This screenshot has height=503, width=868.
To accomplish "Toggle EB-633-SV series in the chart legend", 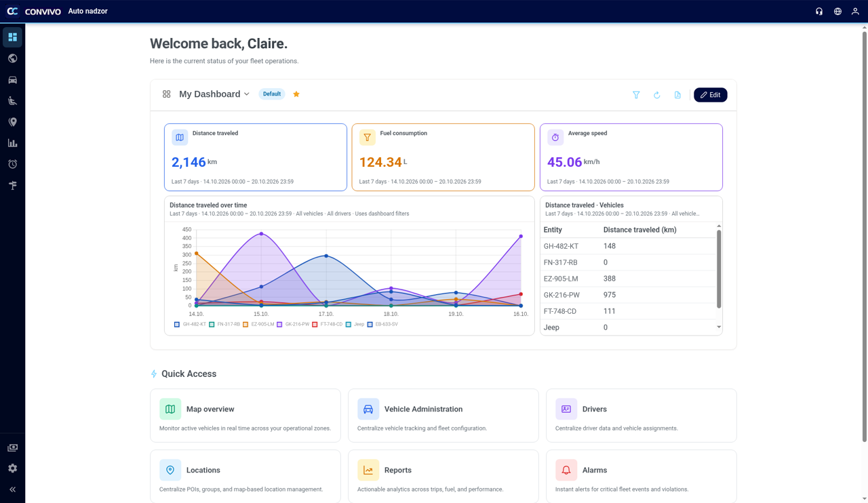I will pyautogui.click(x=382, y=325).
